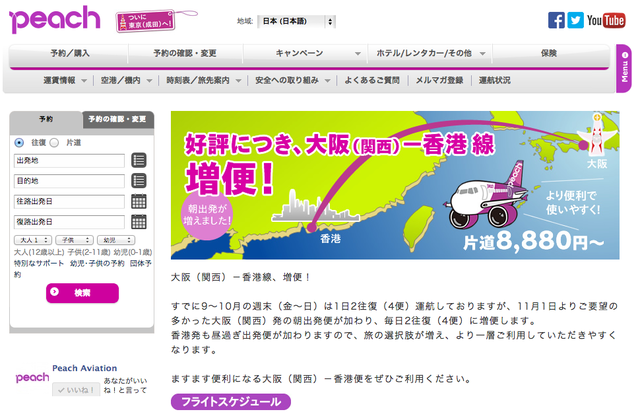Image resolution: width=640 pixels, height=420 pixels.
Task: Select the 往復 round-trip radio button
Action: click(x=19, y=143)
